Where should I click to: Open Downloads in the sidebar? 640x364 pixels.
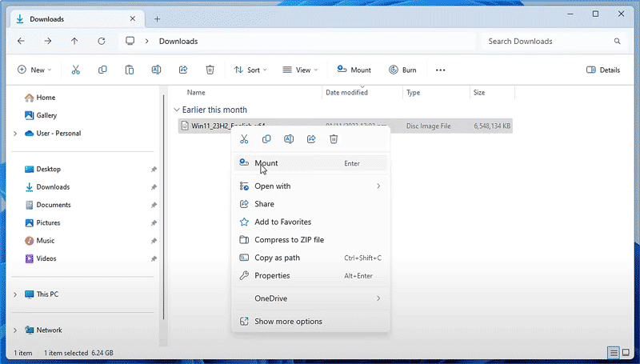(x=47, y=187)
